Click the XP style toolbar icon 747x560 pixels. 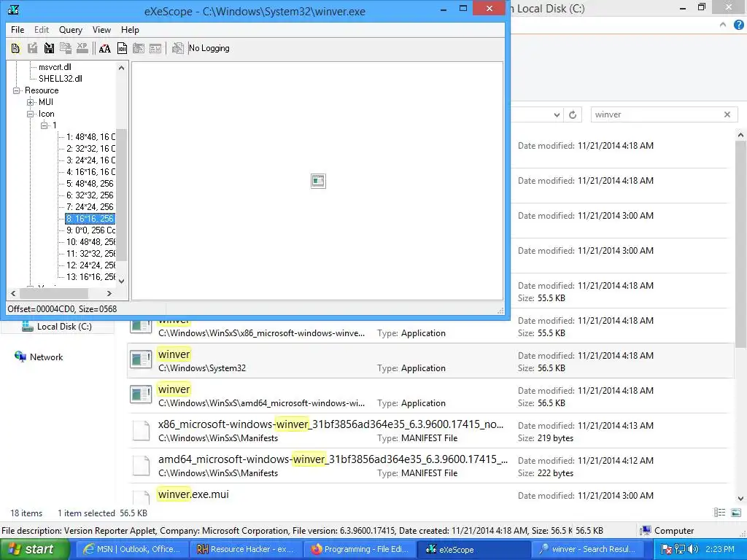(x=82, y=48)
